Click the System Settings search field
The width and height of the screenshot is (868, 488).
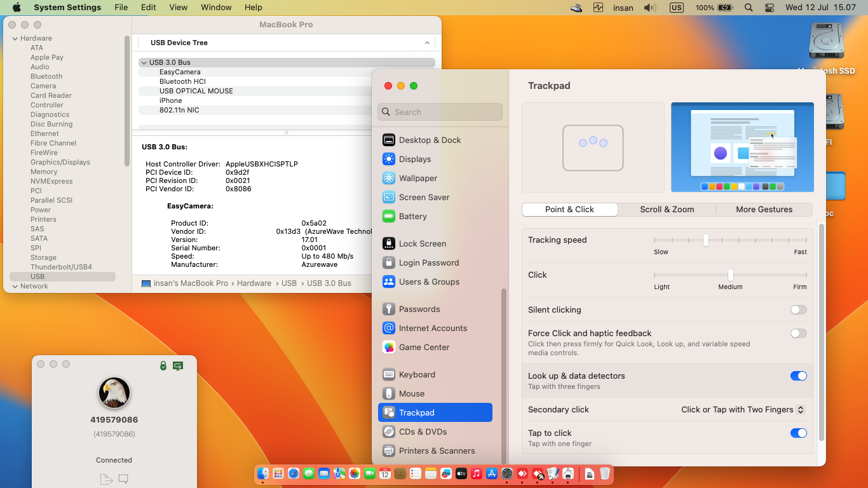[x=440, y=112]
